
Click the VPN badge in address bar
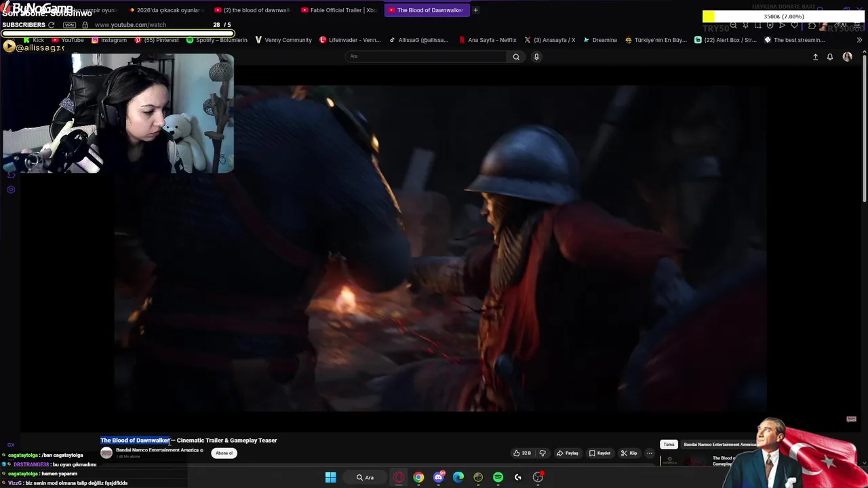[x=69, y=25]
